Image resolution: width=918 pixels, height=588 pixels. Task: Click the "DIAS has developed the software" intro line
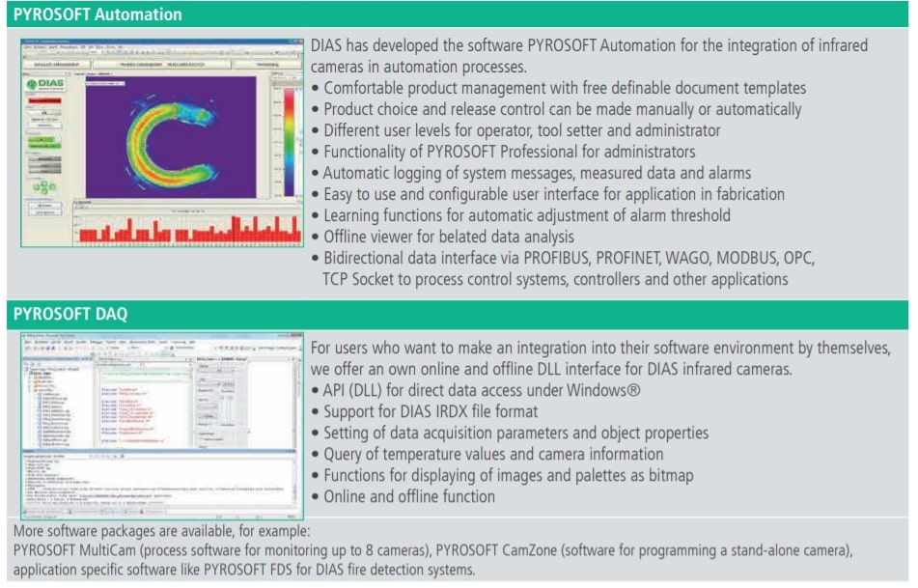click(589, 45)
